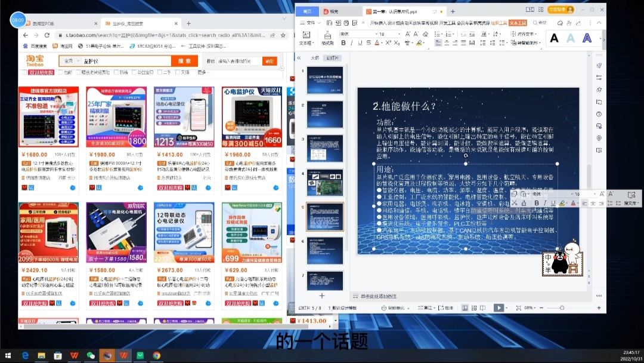
Task: Go back in the Chrome browser
Action: [26, 35]
